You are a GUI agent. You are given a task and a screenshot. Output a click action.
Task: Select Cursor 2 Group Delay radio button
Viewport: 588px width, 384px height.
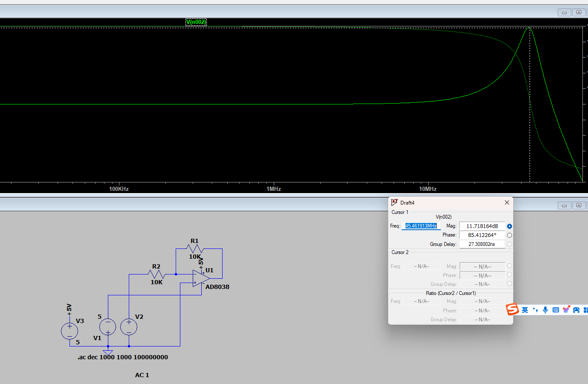click(509, 283)
